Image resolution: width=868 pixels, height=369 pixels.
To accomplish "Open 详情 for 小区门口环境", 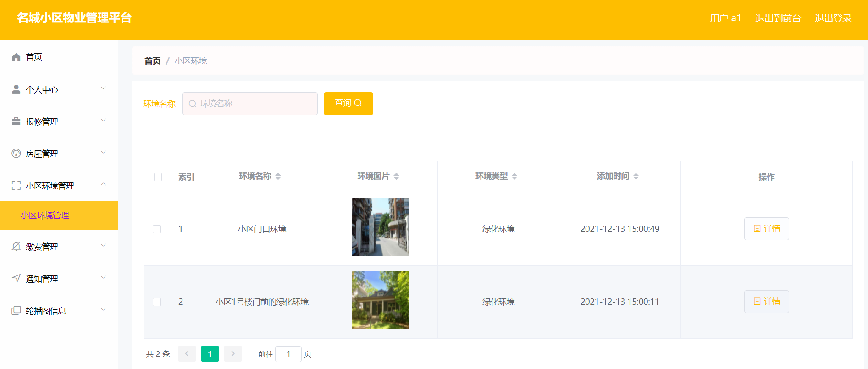I will click(x=767, y=229).
